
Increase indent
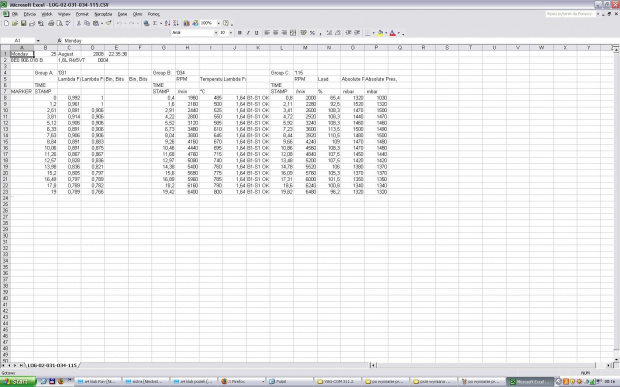(357, 33)
